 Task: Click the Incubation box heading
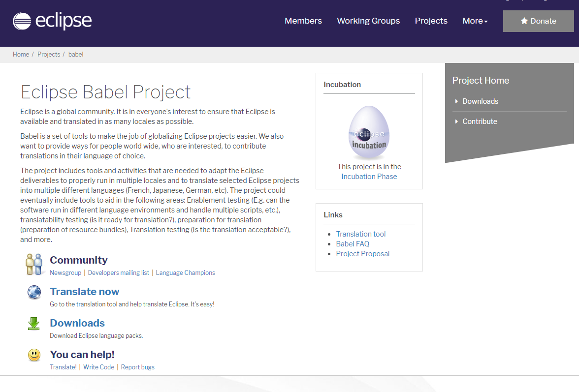342,85
